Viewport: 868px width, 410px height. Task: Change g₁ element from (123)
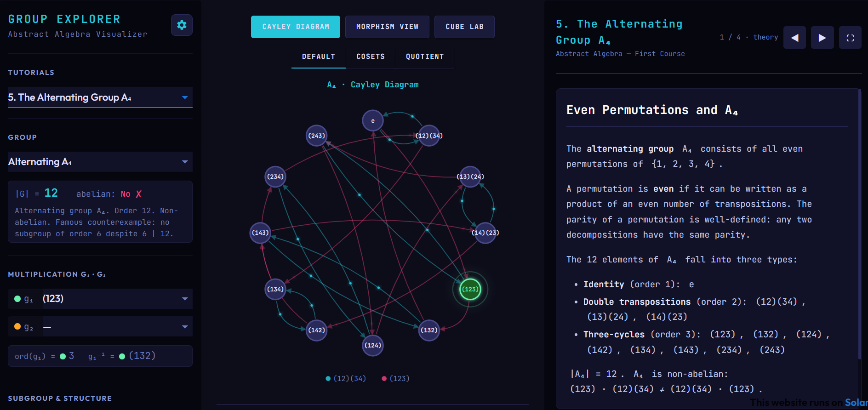tap(117, 299)
